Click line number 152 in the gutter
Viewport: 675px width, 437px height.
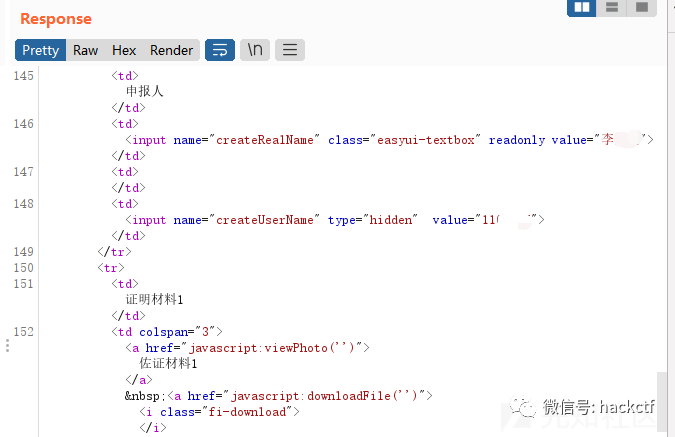tap(23, 332)
